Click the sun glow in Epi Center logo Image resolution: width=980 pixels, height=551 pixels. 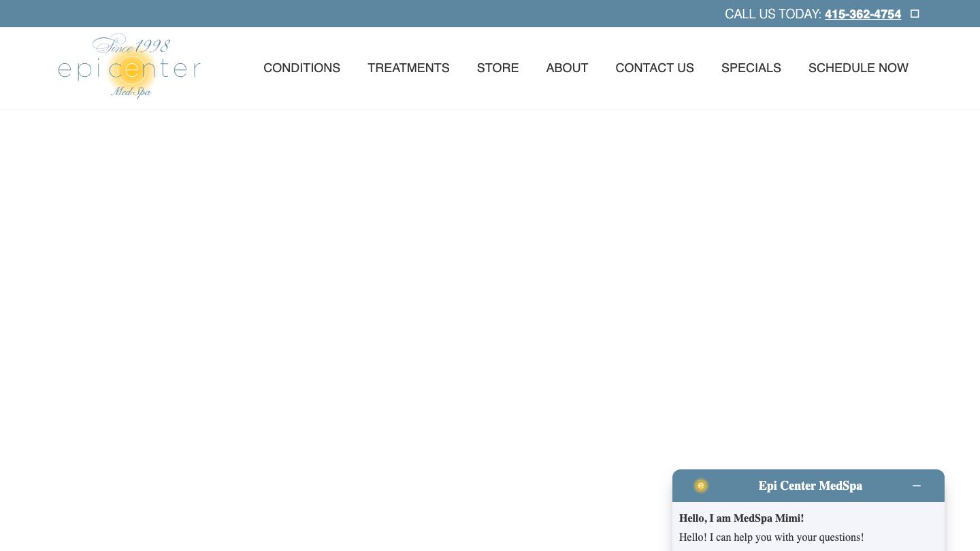(x=131, y=69)
